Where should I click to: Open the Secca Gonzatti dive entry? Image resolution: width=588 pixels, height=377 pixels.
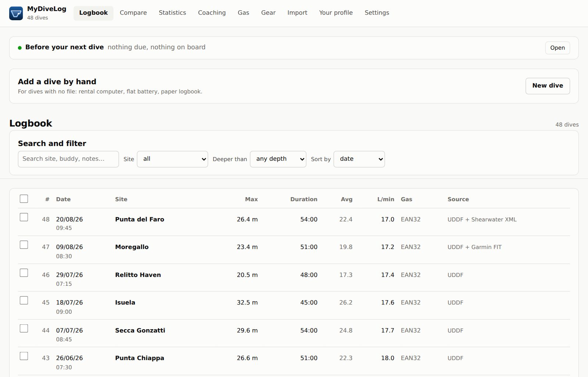click(x=140, y=330)
